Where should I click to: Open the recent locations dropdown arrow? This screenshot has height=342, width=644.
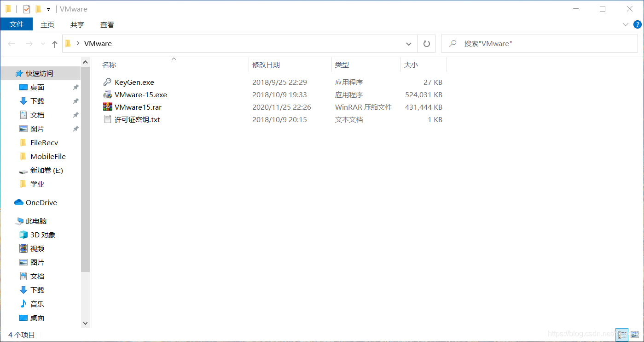point(43,44)
